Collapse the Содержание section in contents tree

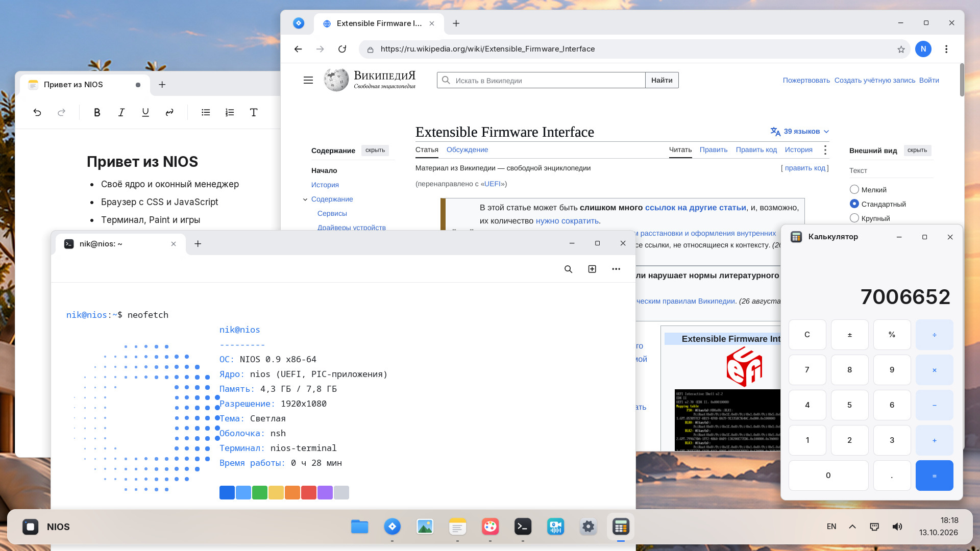click(x=305, y=199)
